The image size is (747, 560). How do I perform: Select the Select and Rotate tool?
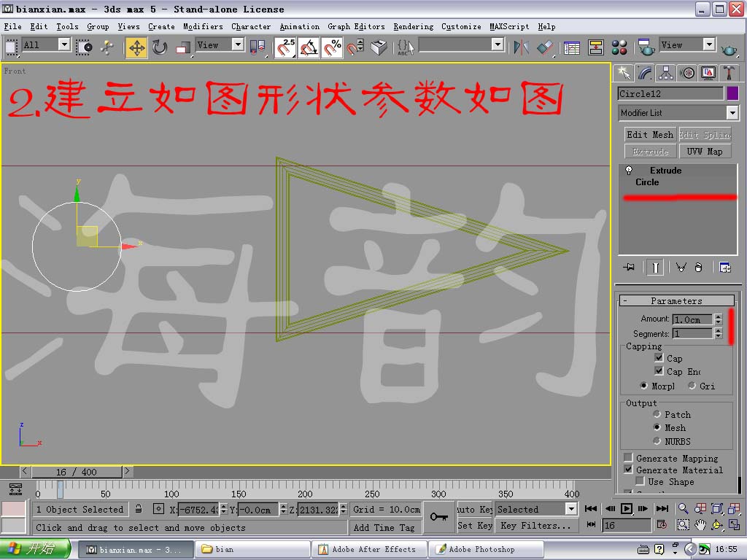(x=159, y=46)
